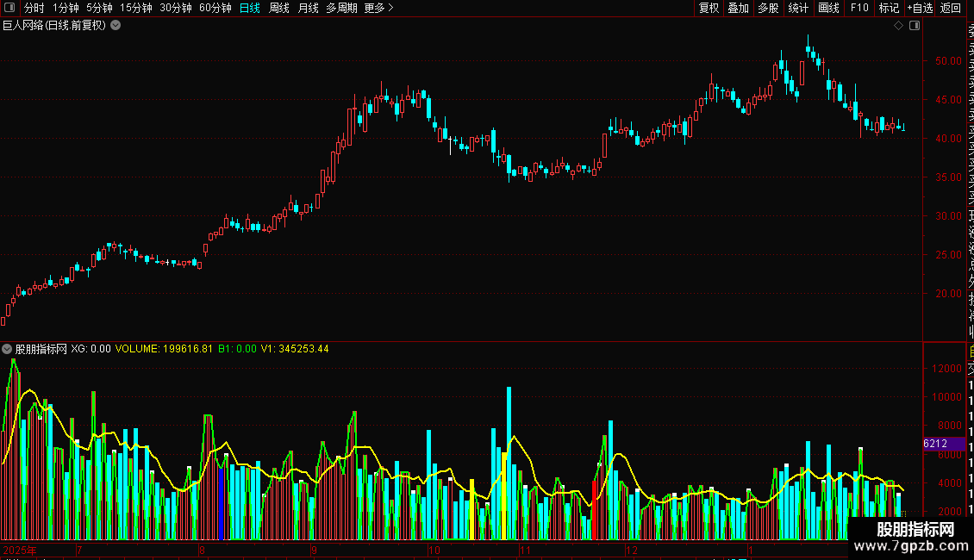Activate the 画线 drawing tools
Viewport: 974px width, 560px height.
point(828,8)
